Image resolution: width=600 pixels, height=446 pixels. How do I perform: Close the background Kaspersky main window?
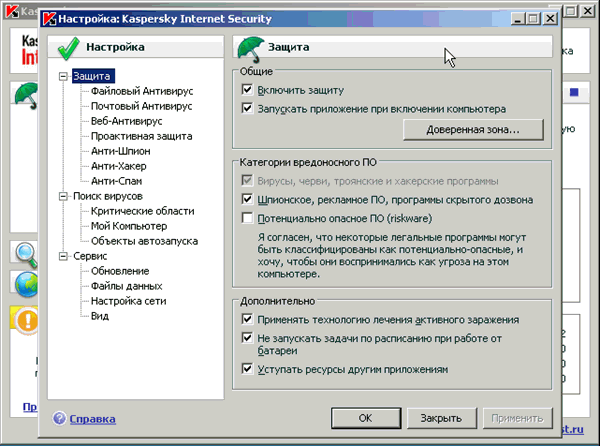[587, 11]
